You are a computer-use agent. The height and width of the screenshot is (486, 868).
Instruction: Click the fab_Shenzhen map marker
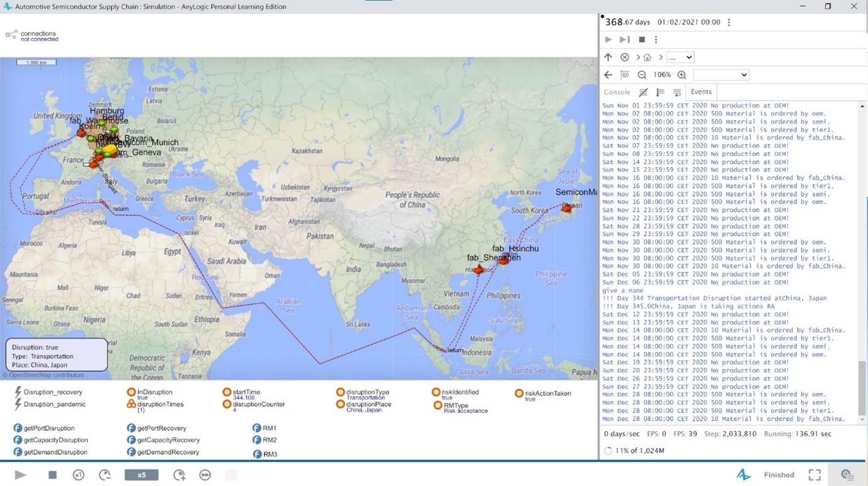[479, 270]
